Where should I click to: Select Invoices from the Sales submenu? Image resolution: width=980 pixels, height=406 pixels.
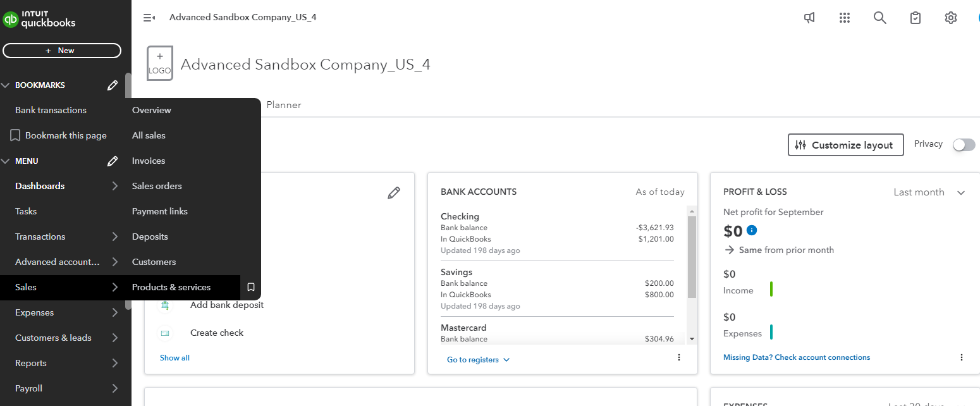pos(149,161)
